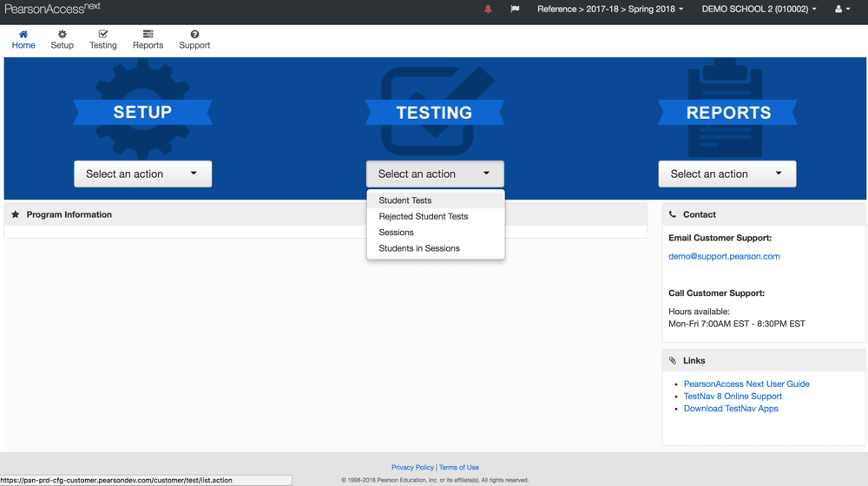Expand the Setup Select an action dropdown

point(142,174)
